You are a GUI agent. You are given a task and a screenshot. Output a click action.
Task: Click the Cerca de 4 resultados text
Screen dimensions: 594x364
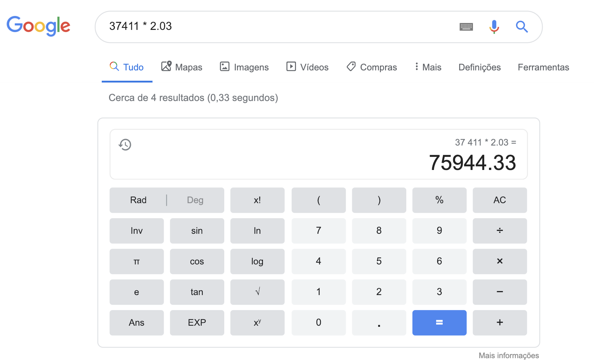tap(193, 98)
